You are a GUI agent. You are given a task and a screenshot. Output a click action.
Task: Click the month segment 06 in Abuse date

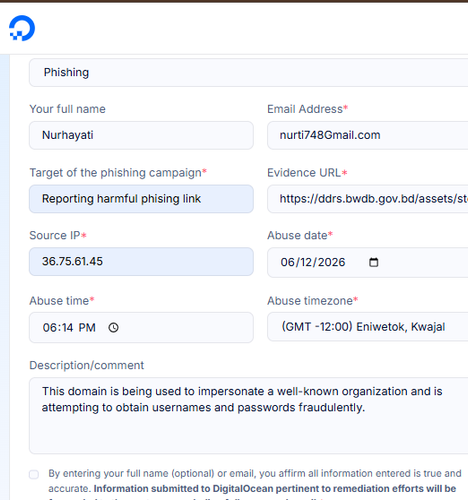click(287, 262)
